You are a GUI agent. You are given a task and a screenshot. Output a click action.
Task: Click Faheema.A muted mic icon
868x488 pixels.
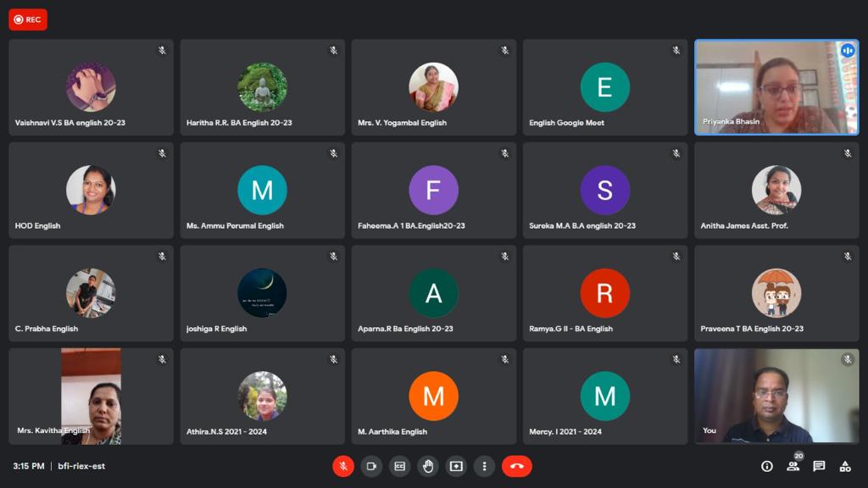505,153
